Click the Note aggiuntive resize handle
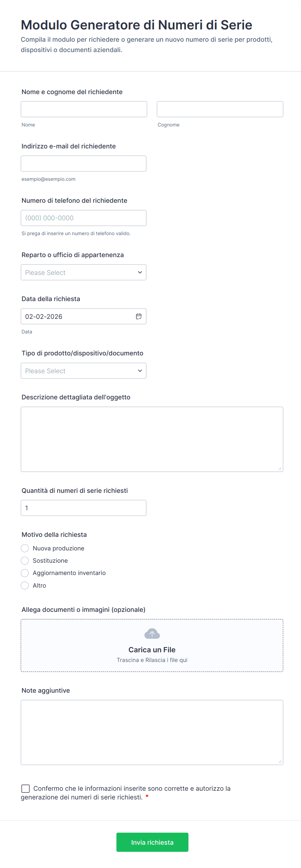Screen dimensions: 301x868 pos(280,762)
